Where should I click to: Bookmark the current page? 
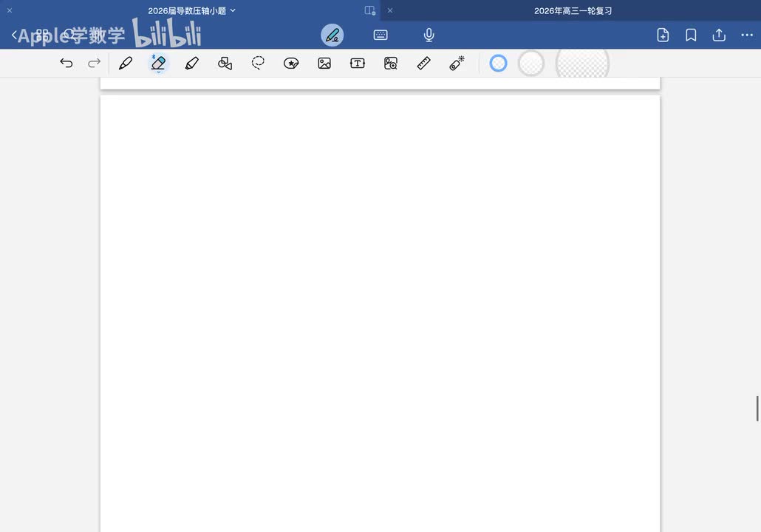[691, 35]
